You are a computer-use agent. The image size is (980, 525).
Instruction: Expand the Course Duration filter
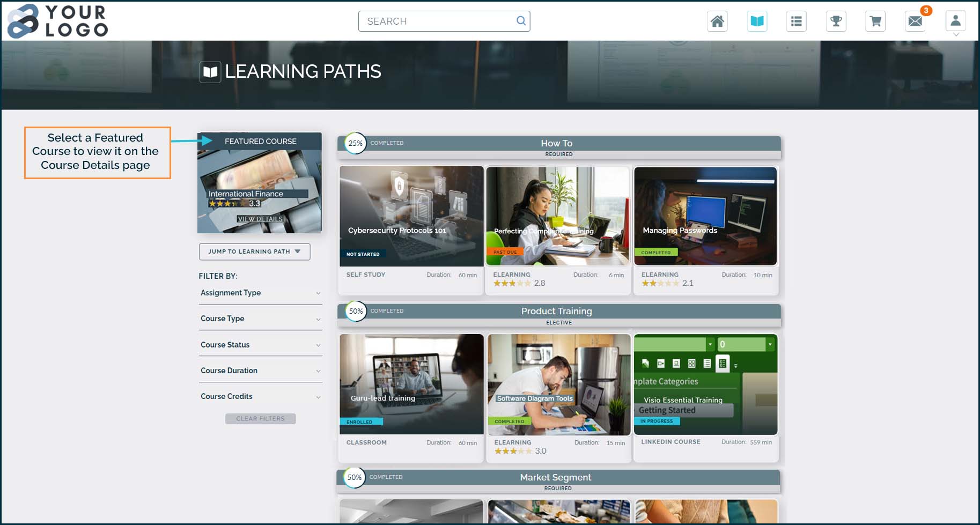(x=260, y=371)
